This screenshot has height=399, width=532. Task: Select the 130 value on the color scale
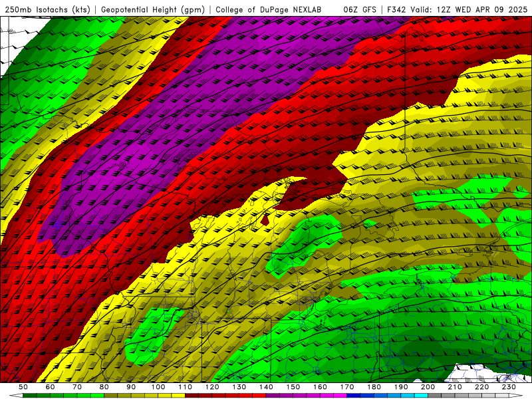click(239, 387)
